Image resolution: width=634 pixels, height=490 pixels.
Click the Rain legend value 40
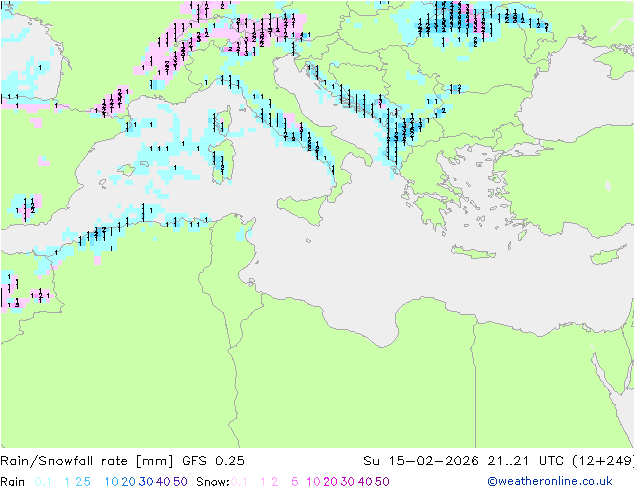click(x=163, y=482)
